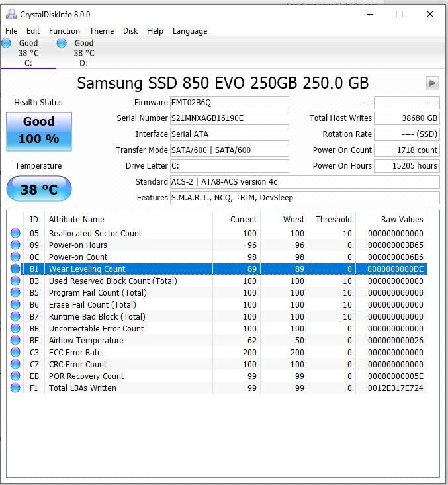Click the status orb for Power-on Hours
Screen dimensions: 448x485
pyautogui.click(x=15, y=245)
